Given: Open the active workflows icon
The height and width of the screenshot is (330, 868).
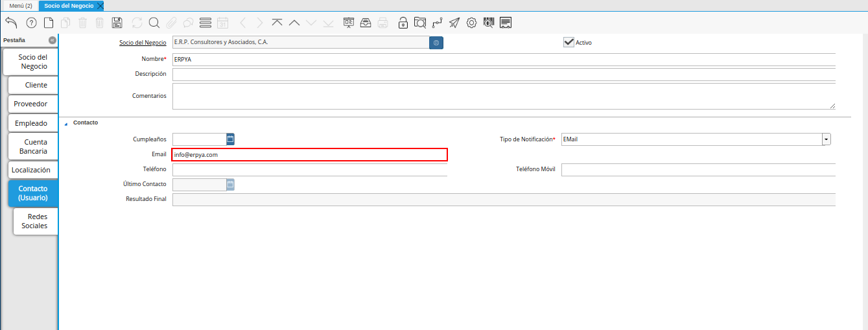Looking at the screenshot, I should pyautogui.click(x=438, y=23).
